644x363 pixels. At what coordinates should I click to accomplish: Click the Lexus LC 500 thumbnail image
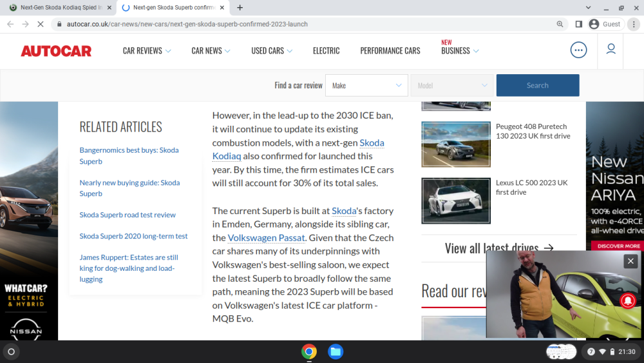[456, 201]
